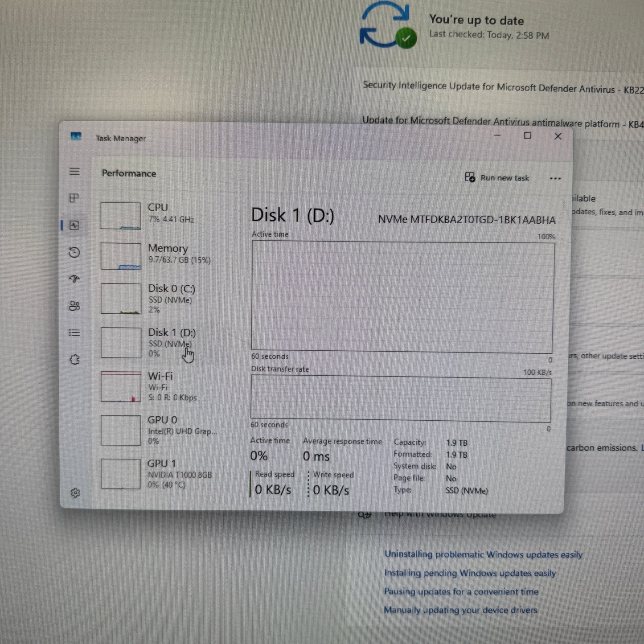Click Run new task button

pyautogui.click(x=497, y=177)
